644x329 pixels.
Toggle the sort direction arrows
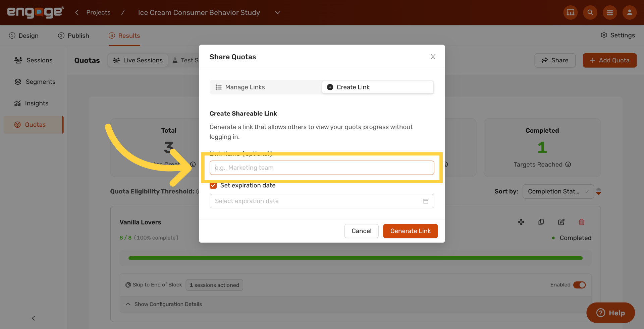click(599, 191)
